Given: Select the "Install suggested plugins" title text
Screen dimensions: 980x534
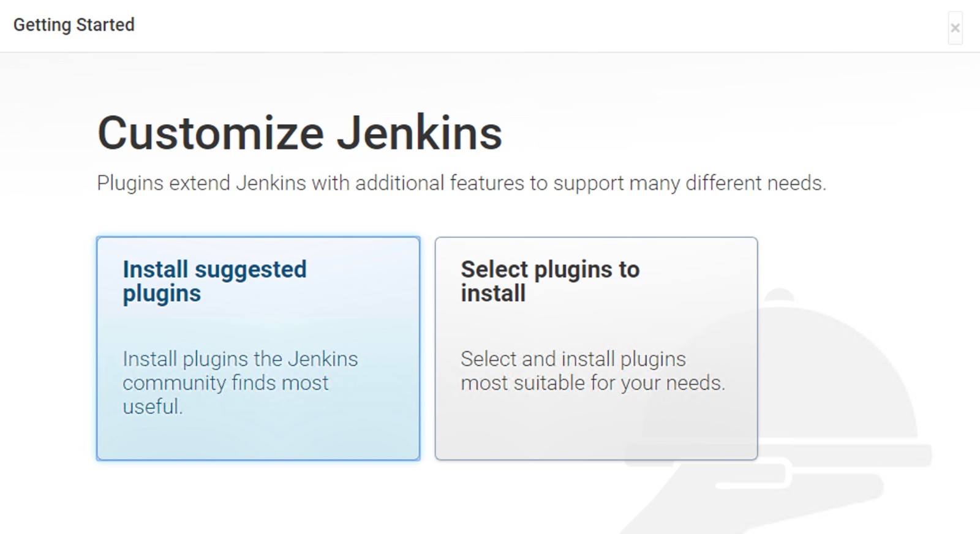Looking at the screenshot, I should [214, 281].
